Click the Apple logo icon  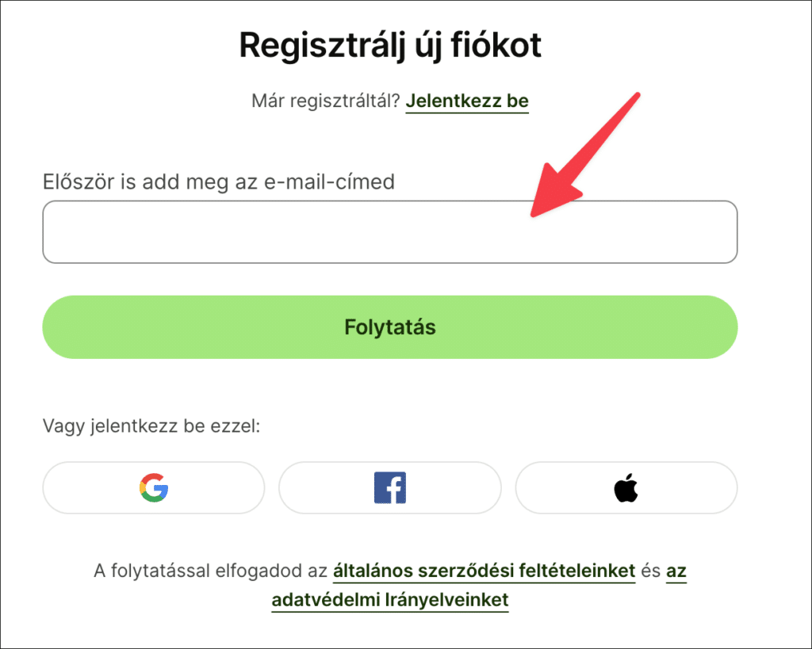pos(626,489)
